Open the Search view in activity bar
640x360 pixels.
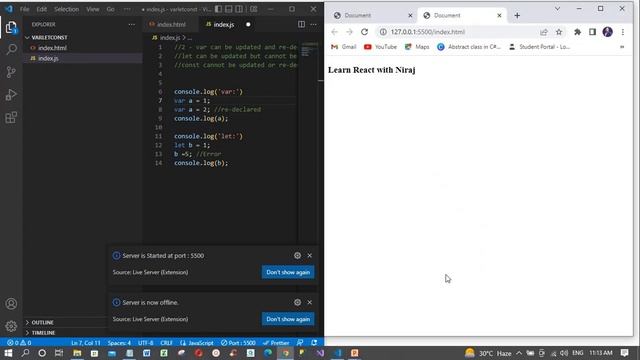(11, 49)
